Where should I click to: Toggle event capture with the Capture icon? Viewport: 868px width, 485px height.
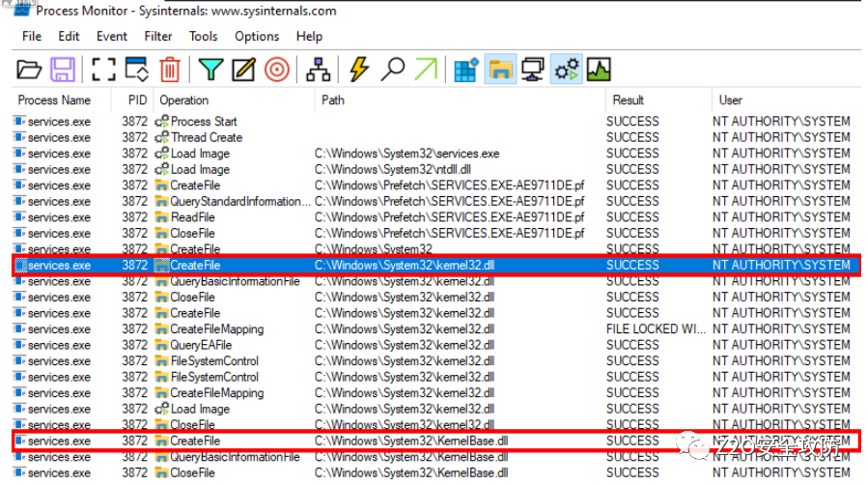pyautogui.click(x=103, y=70)
